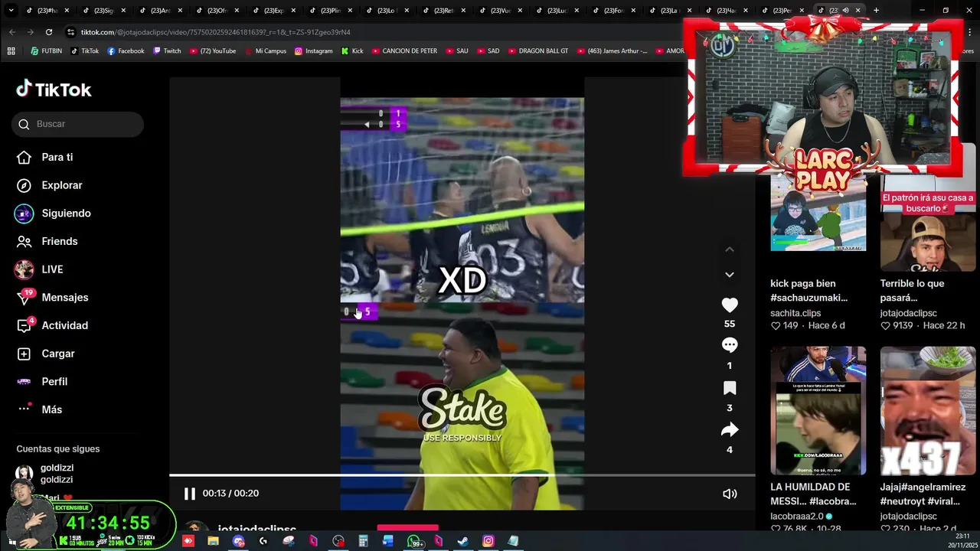Open the Friends section
980x551 pixels.
click(48, 241)
